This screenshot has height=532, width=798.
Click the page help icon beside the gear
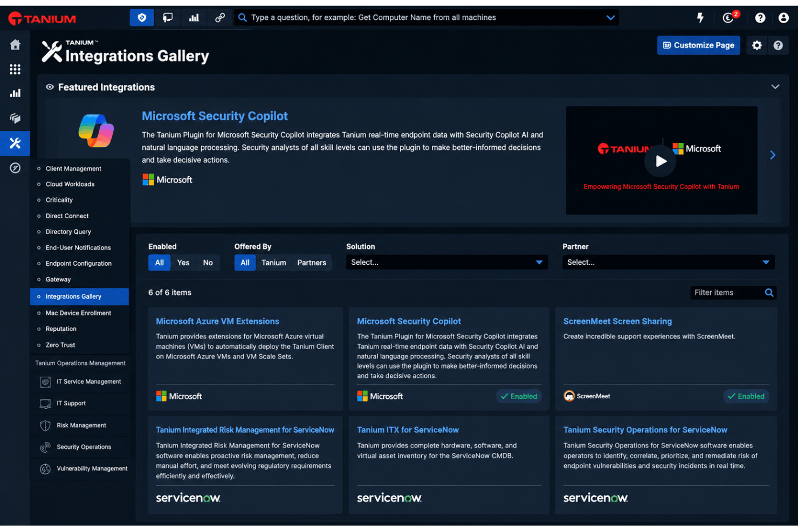(x=778, y=45)
